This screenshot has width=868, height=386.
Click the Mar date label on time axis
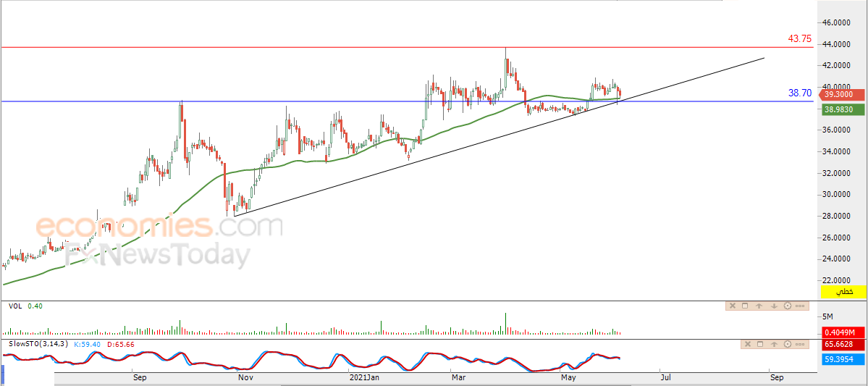[x=458, y=378]
